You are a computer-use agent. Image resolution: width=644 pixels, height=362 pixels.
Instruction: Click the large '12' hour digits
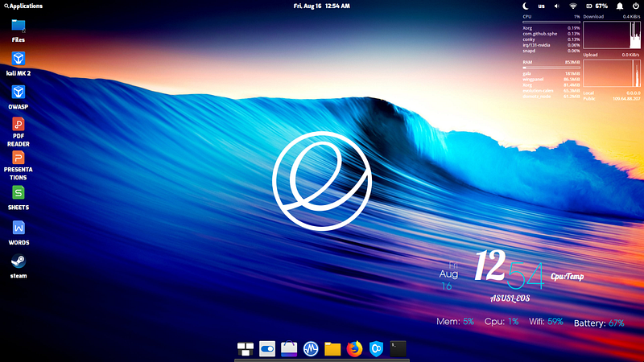pos(490,266)
